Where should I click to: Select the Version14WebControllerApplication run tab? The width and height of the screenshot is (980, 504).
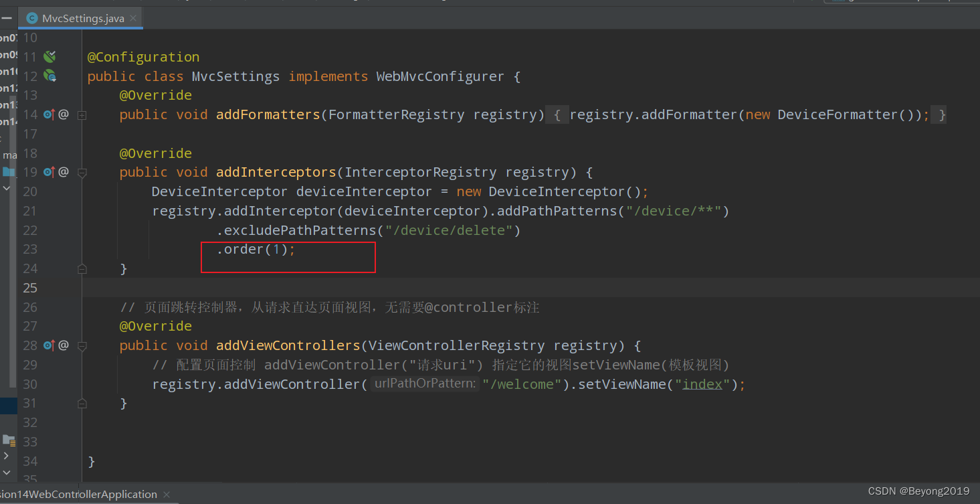78,495
